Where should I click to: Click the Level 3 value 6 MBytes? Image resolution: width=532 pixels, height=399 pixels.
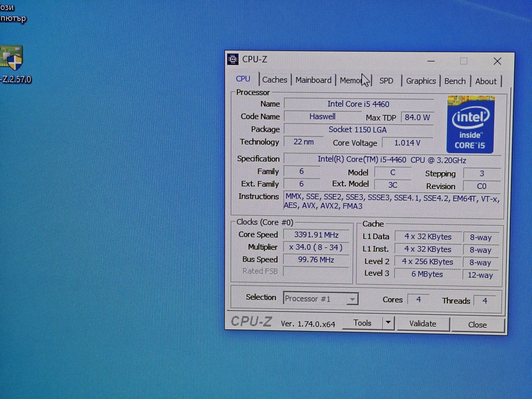pos(427,274)
